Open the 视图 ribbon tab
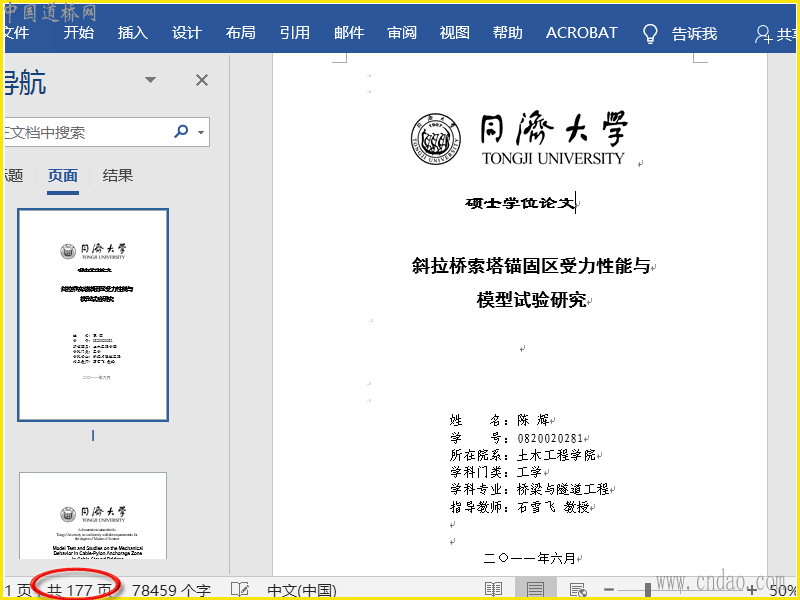Screen dimensions: 800x600 455,33
